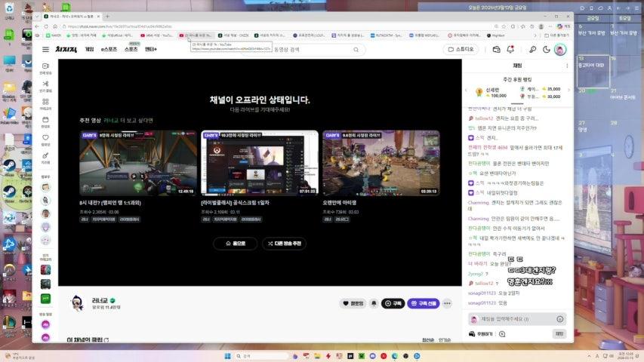Click the key icon in the header
Screen dimensions: 644x362
(532, 49)
